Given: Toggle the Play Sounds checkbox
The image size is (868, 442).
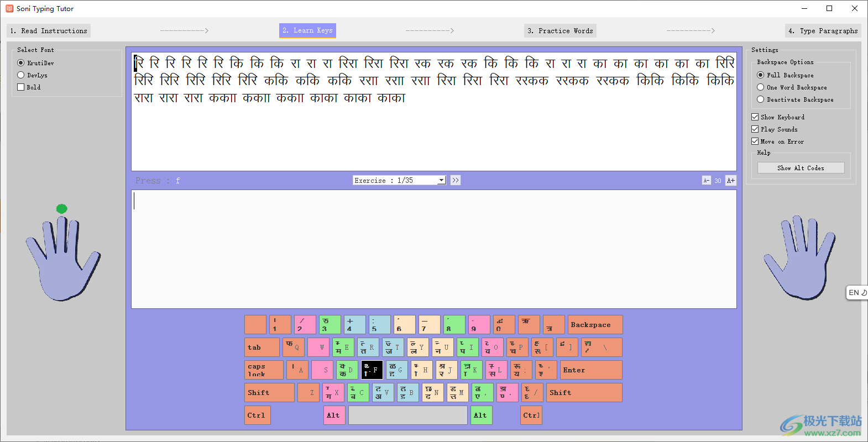Looking at the screenshot, I should point(775,129).
